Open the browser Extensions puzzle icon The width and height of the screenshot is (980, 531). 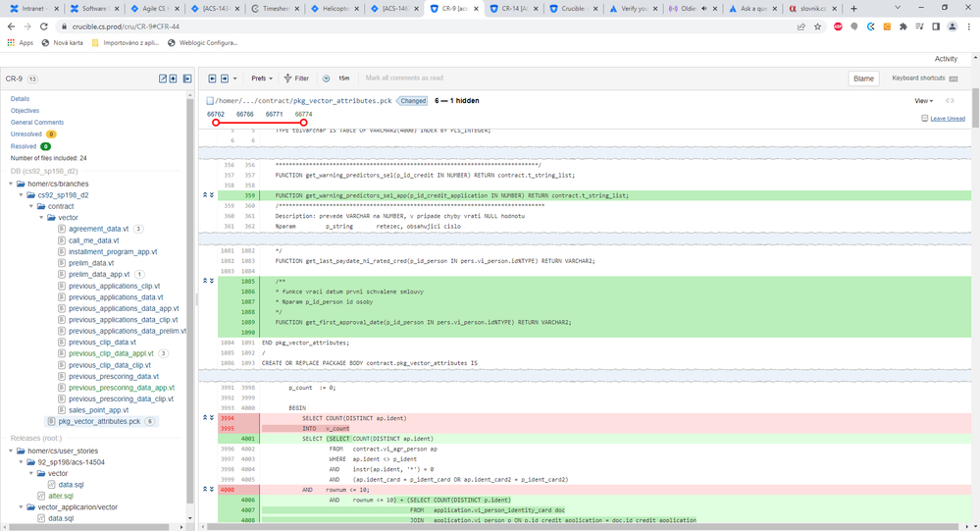(x=903, y=27)
